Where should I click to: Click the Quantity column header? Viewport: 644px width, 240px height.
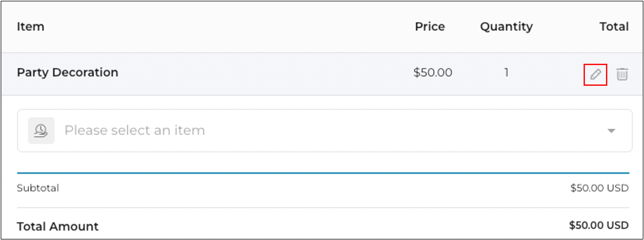point(506,27)
